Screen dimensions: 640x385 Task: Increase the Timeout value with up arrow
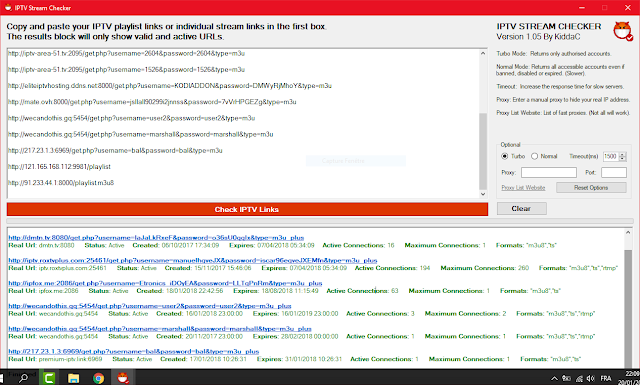coord(622,154)
